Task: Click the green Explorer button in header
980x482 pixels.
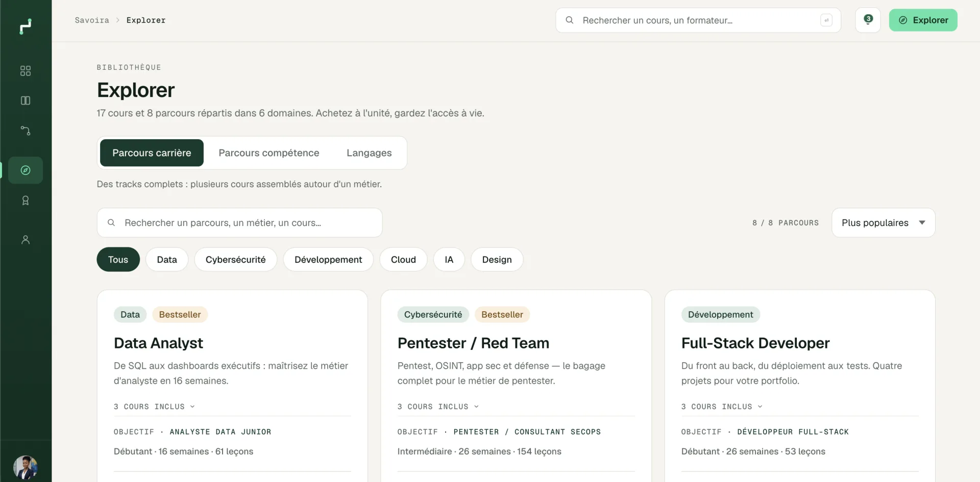Action: tap(923, 20)
